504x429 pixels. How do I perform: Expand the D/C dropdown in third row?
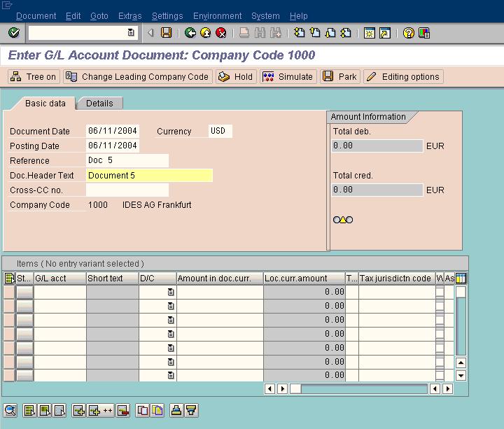(x=171, y=320)
